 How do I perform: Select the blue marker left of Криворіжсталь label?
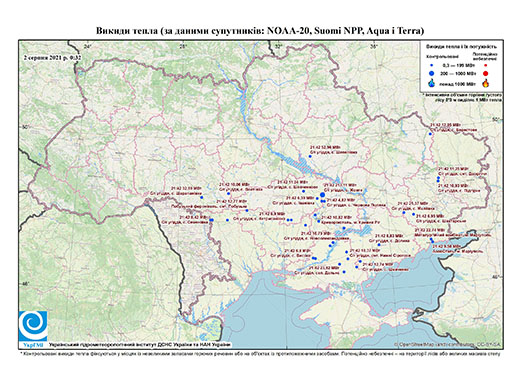(319, 221)
